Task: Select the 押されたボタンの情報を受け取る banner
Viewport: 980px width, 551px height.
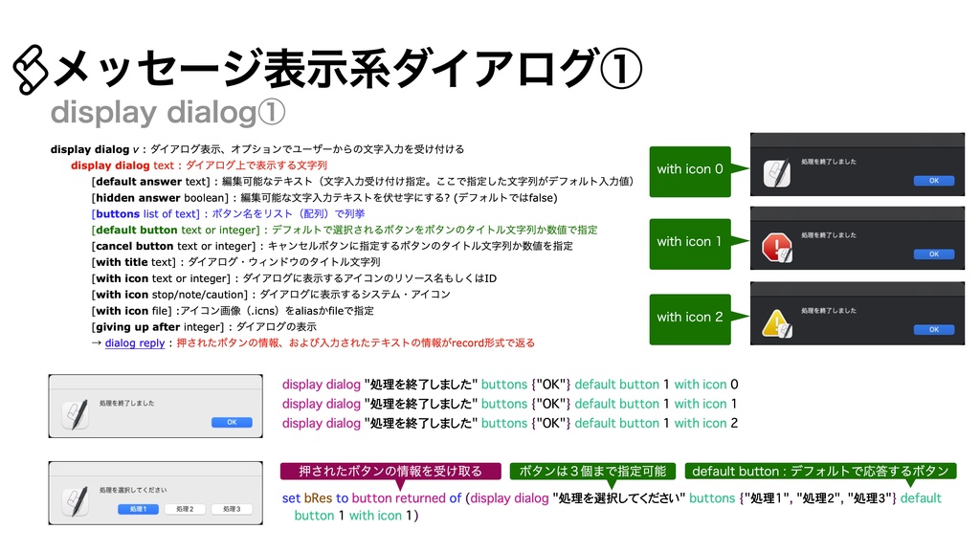Action: point(389,471)
